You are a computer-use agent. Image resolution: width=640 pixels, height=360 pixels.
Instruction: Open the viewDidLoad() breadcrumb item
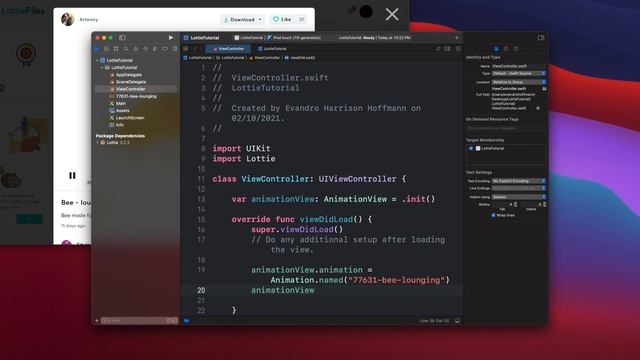click(300, 58)
